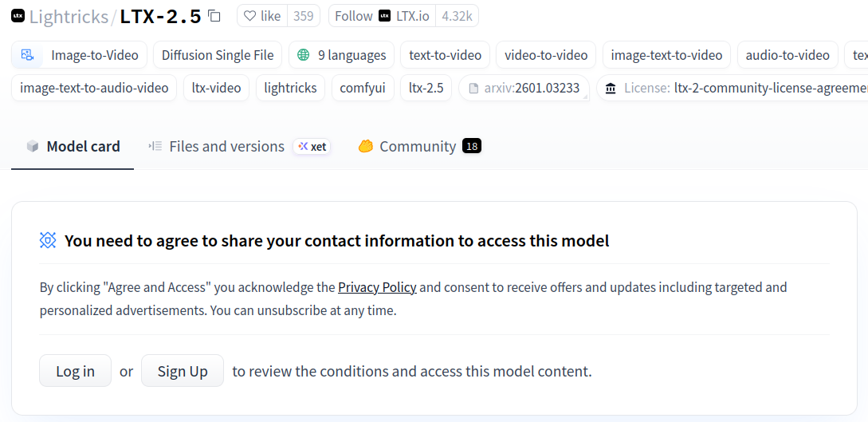
Task: Click the Sign Up button
Action: pos(183,370)
